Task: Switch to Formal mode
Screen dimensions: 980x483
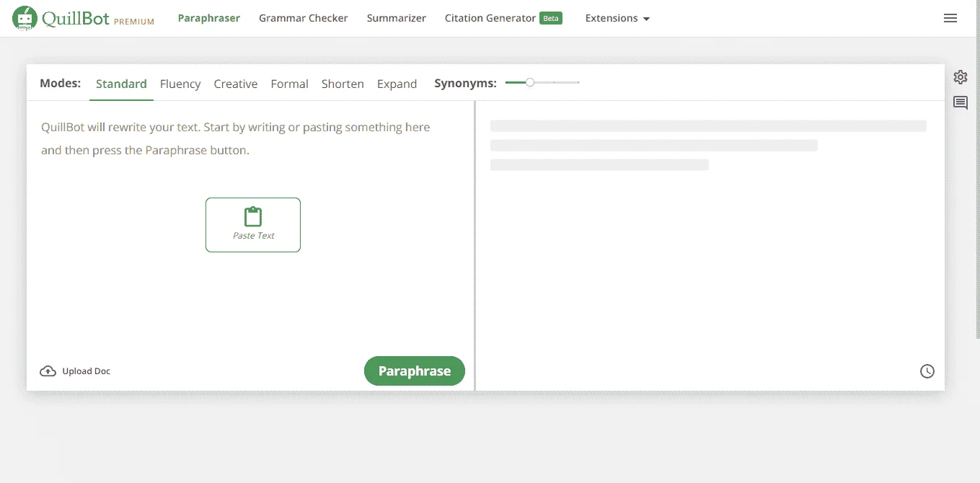Action: [290, 84]
